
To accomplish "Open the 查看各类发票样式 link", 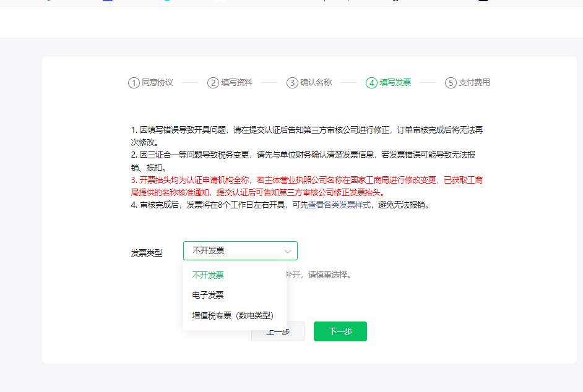I will point(340,205).
